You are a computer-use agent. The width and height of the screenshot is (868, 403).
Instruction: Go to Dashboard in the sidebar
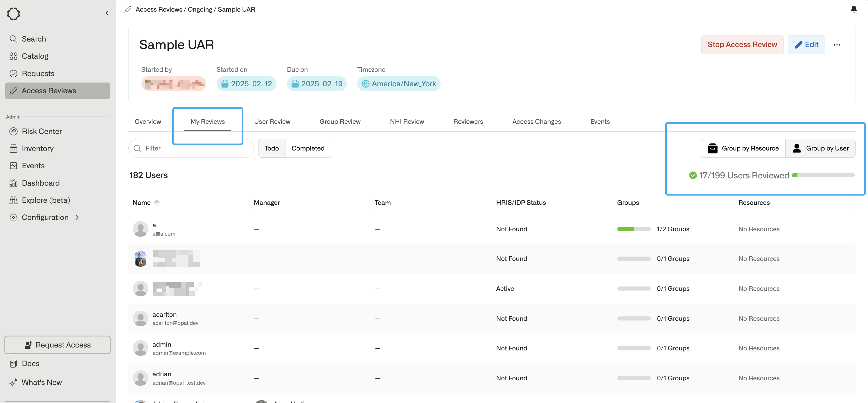pos(40,183)
